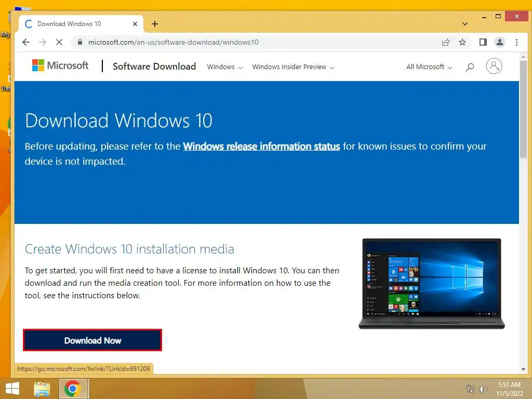Click the padlock site info icon
The width and height of the screenshot is (532, 399).
[x=80, y=42]
